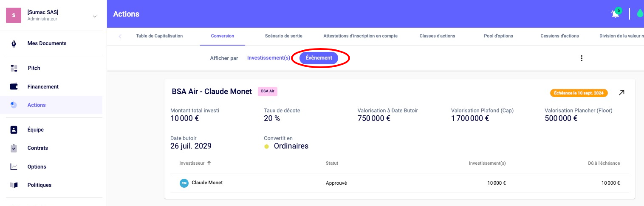Open the Table de Capitalisation tab
Viewport: 644px width, 206px height.
coord(159,36)
